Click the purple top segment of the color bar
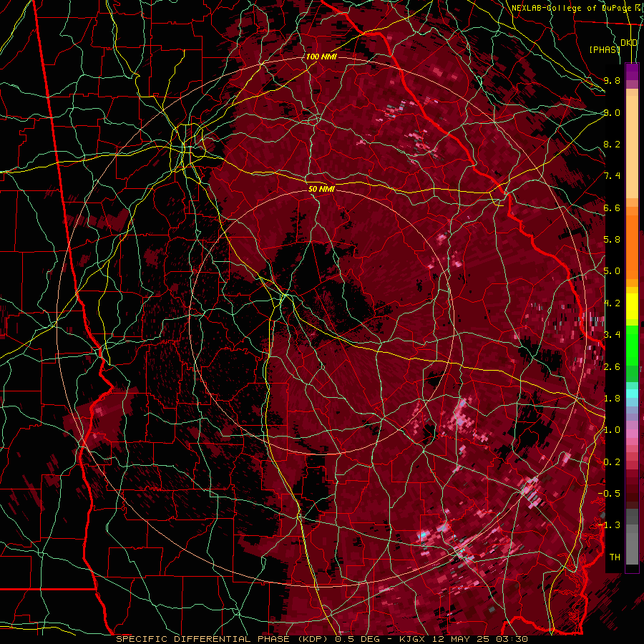 pos(632,72)
